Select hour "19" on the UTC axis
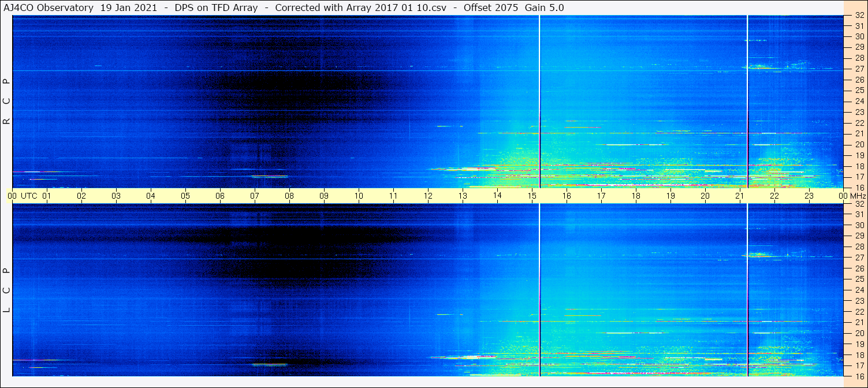The image size is (868, 388). [670, 196]
